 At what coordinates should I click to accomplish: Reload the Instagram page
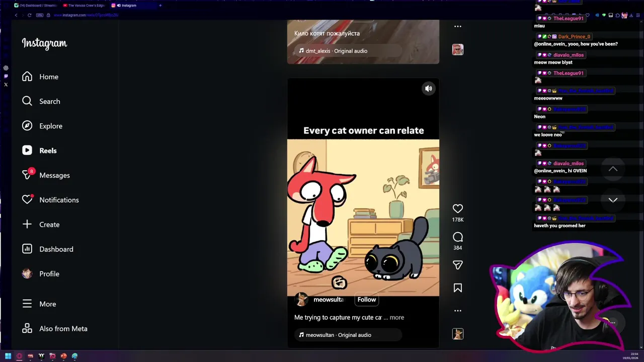(29, 15)
